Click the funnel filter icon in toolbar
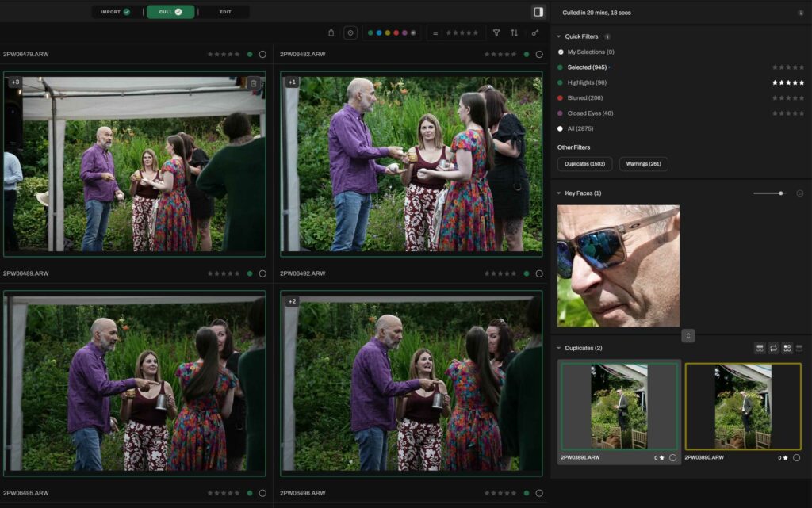Viewport: 812px width, 508px height. coord(496,32)
